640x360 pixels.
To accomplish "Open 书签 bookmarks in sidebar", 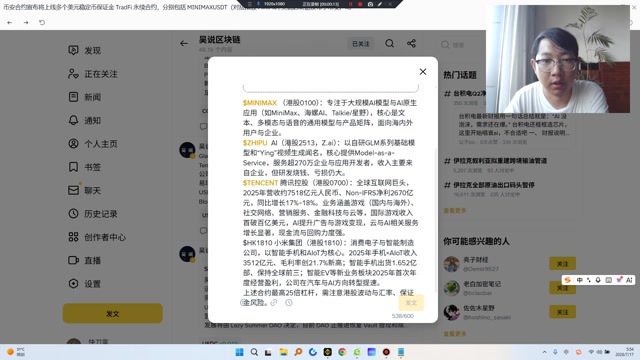I will pos(84,167).
